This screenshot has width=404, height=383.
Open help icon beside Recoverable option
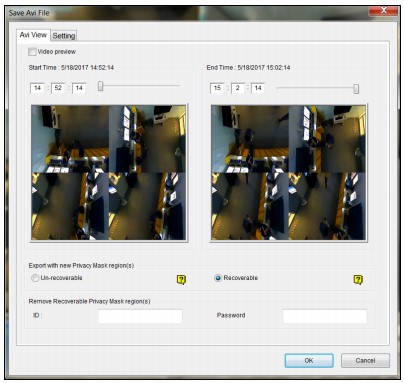coord(358,279)
